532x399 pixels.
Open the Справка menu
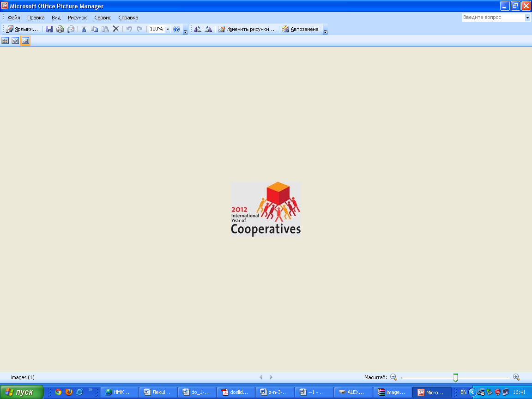click(128, 18)
